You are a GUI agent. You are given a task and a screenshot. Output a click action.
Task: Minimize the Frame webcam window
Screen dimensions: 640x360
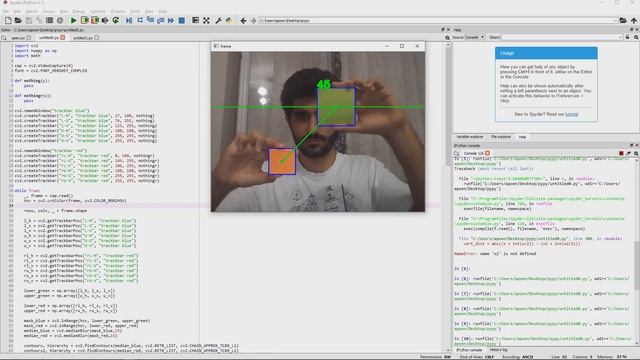387,46
